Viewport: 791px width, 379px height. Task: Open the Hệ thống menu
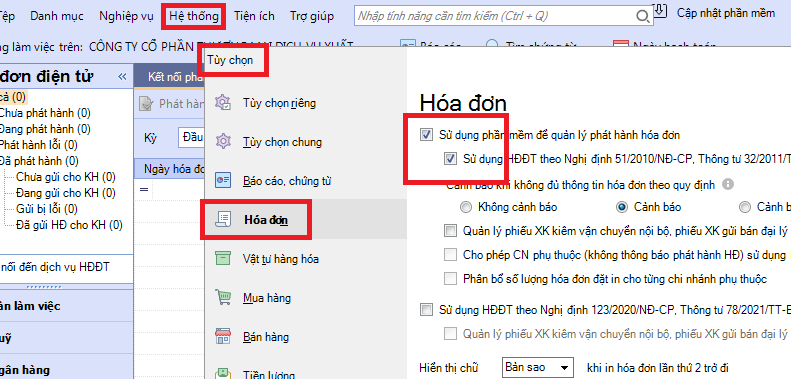194,16
